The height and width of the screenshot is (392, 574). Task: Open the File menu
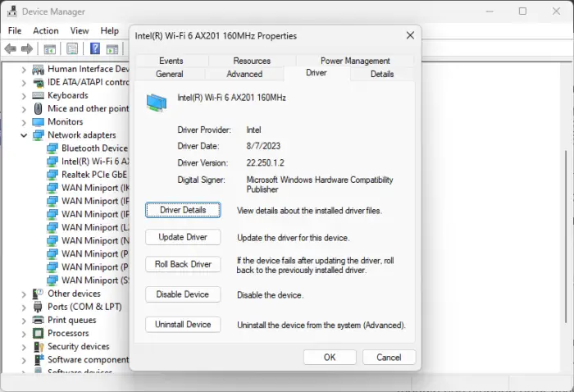pyautogui.click(x=15, y=30)
